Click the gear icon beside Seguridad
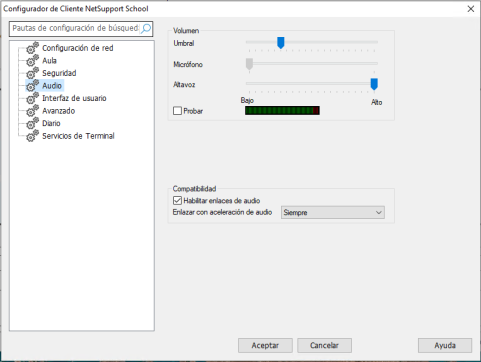This screenshot has width=481, height=362. [x=33, y=73]
